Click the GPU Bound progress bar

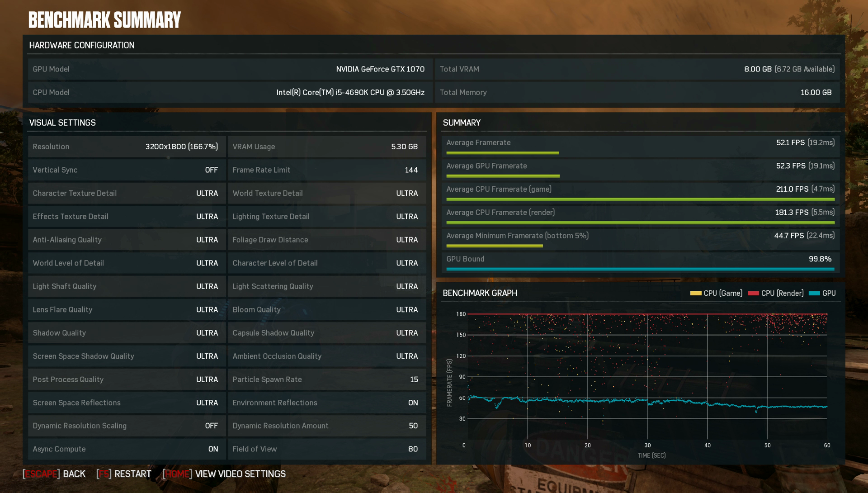point(640,269)
